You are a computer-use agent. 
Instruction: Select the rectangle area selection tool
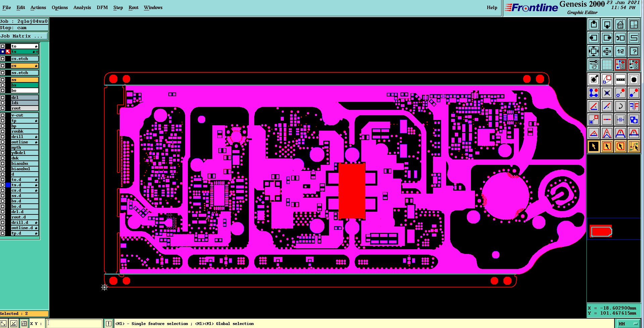pyautogui.click(x=607, y=147)
